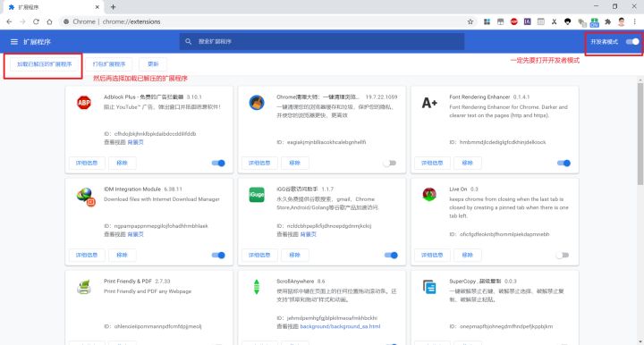
Task: Click the Live On extension logo
Action: 429,195
